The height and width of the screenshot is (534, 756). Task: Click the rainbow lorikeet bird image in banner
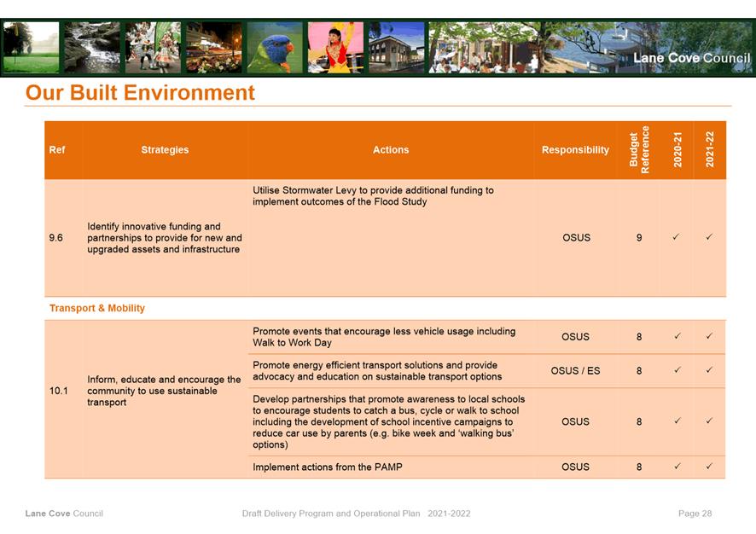(x=274, y=47)
